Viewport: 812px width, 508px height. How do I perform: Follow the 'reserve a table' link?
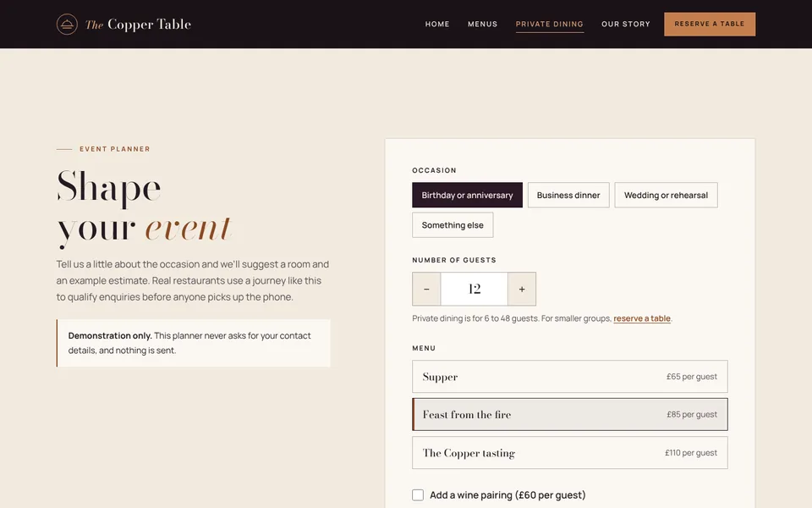(642, 318)
